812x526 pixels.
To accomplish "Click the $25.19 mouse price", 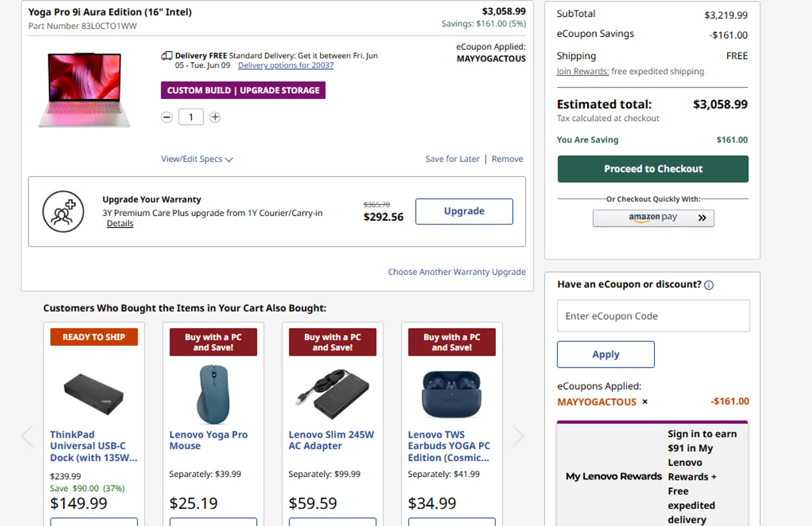I will pyautogui.click(x=193, y=503).
